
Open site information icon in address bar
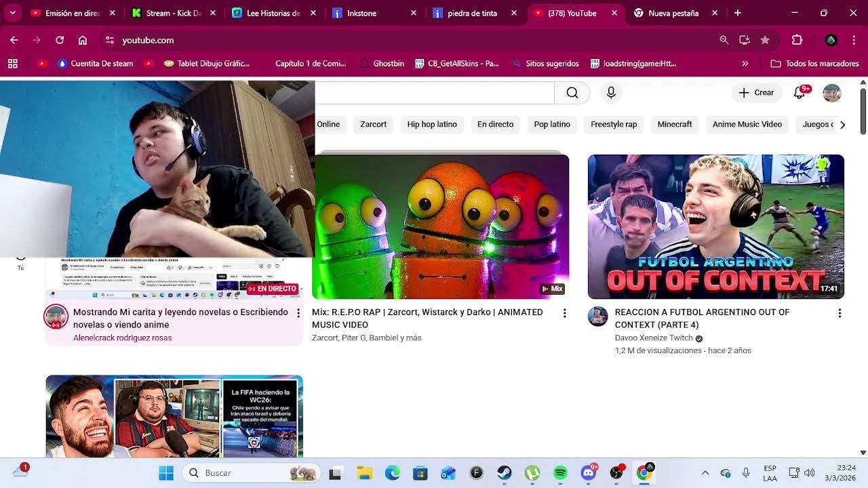click(x=110, y=40)
